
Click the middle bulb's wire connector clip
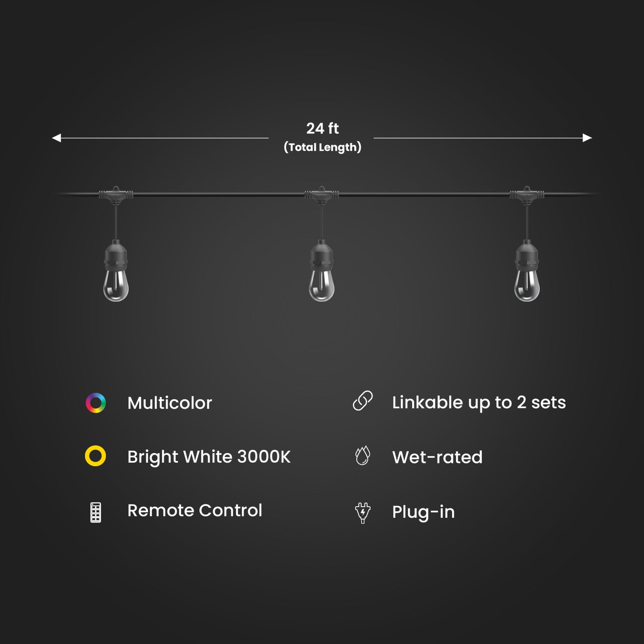click(322, 195)
